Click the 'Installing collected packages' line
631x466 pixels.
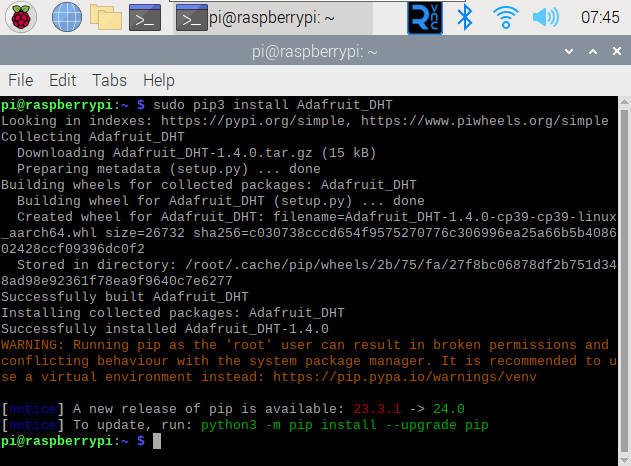coord(173,313)
